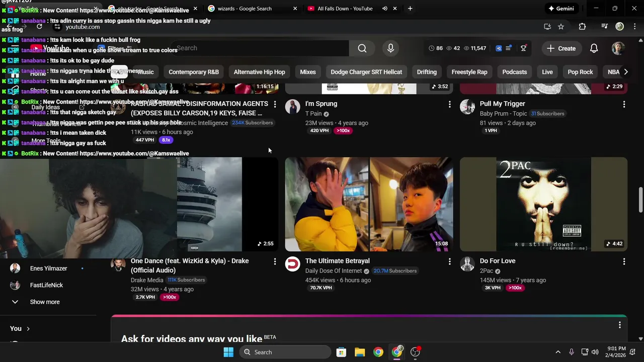Select the Podcasts chip
Viewport: 644px width, 362px height.
click(514, 72)
